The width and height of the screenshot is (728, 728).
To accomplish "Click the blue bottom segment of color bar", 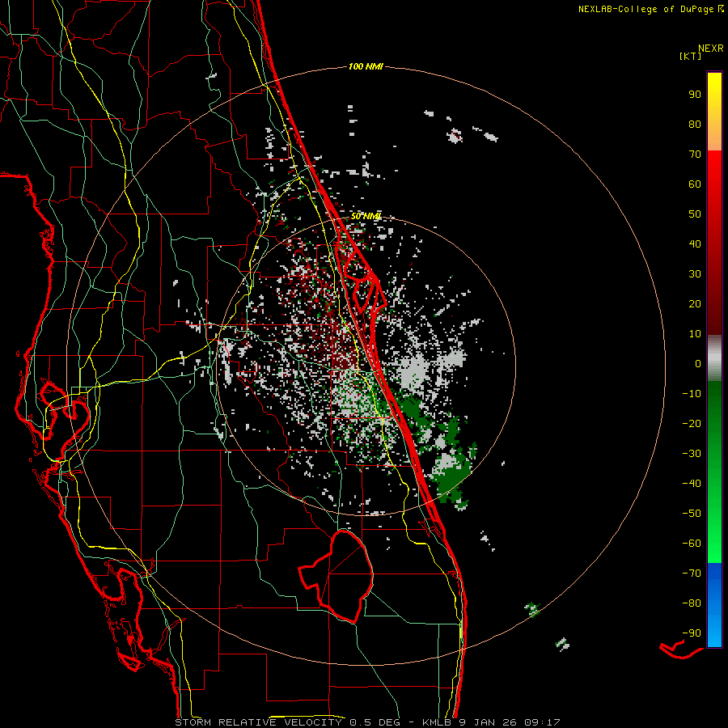I will point(714,605).
